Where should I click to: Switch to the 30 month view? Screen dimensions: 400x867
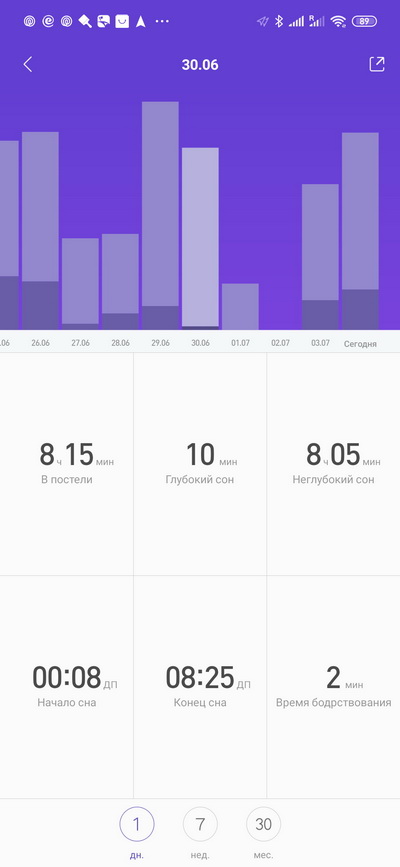pyautogui.click(x=263, y=824)
